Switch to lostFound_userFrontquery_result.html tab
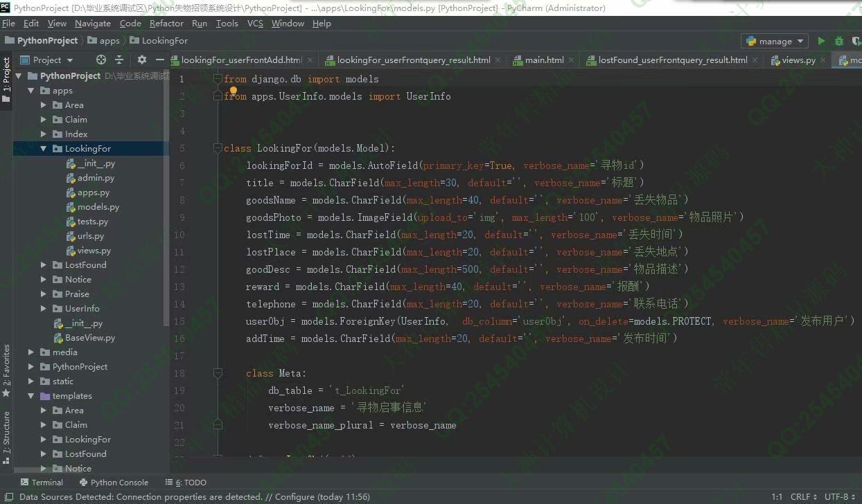Screen dimensions: 862x504 [x=672, y=60]
